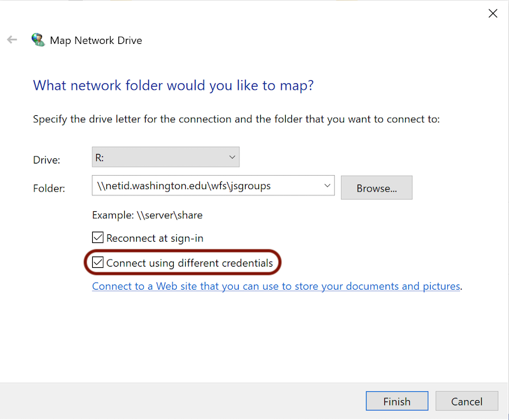Click the 'Specify the drive letter' instruction text
The width and height of the screenshot is (509, 420).
[x=236, y=120]
